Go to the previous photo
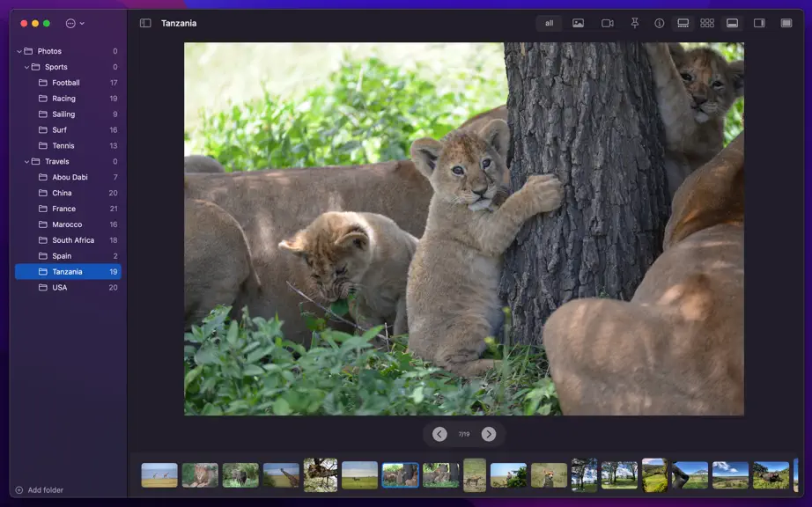812x507 pixels. (x=439, y=435)
